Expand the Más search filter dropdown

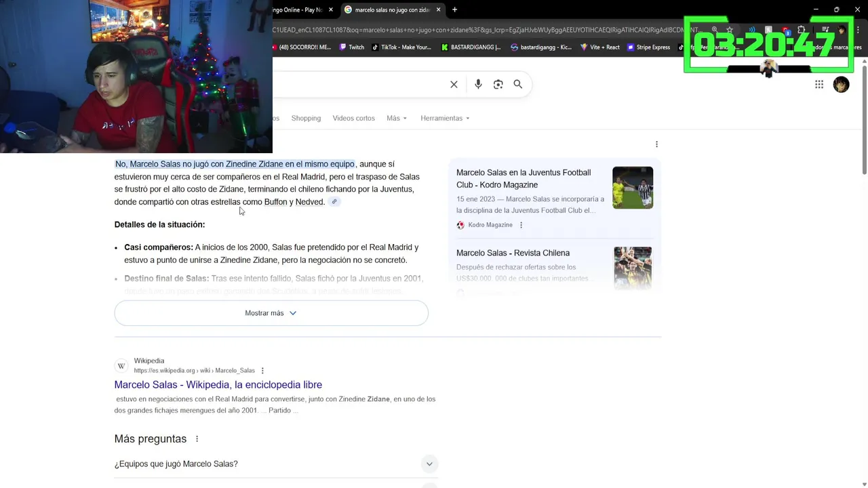(397, 118)
